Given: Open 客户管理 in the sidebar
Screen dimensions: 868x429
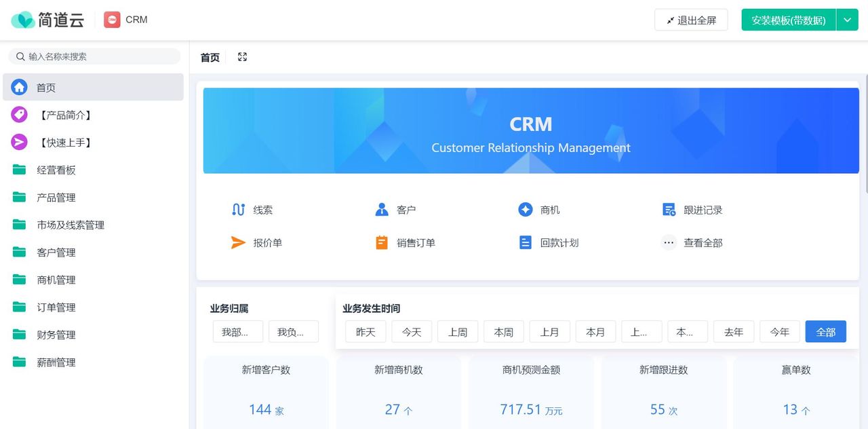Looking at the screenshot, I should point(56,252).
